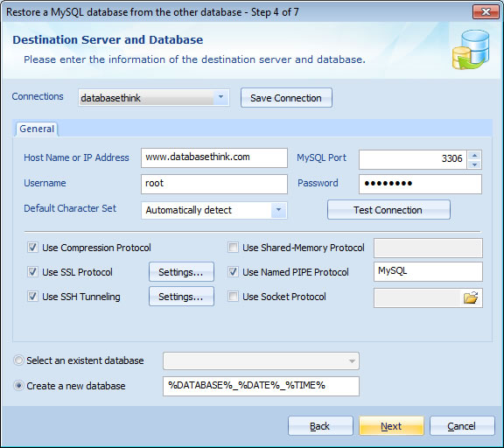Image resolution: width=504 pixels, height=448 pixels.
Task: Click the folder browse icon for socket file
Action: click(471, 297)
